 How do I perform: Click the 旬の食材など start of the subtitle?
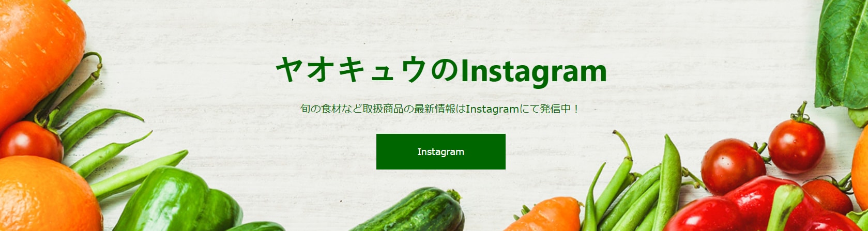tap(326, 109)
